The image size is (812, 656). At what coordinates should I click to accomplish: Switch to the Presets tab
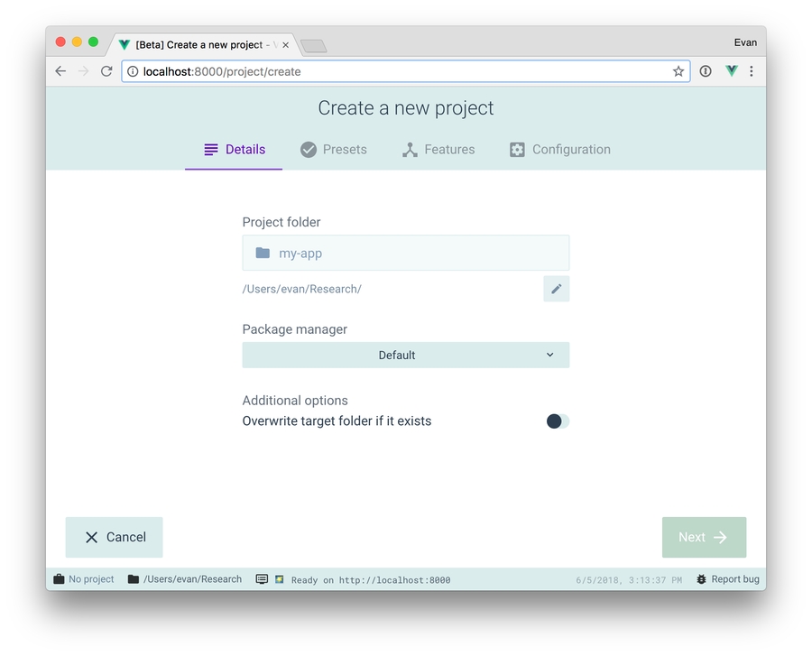[x=334, y=150]
